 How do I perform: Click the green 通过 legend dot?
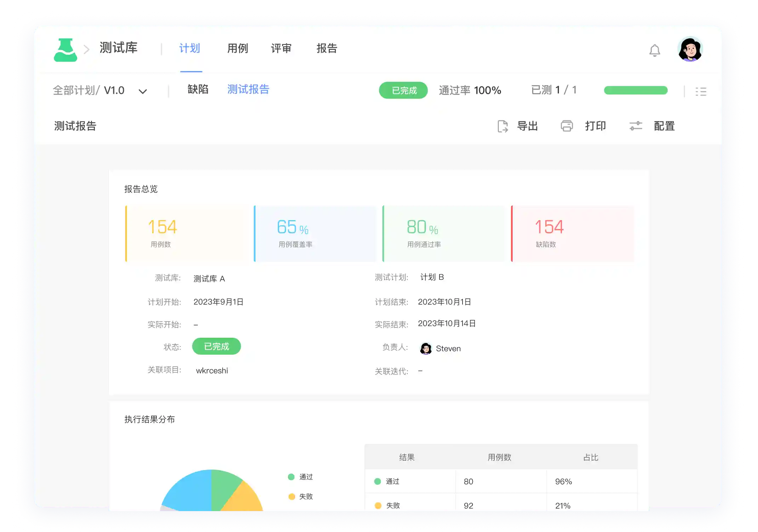pos(291,477)
